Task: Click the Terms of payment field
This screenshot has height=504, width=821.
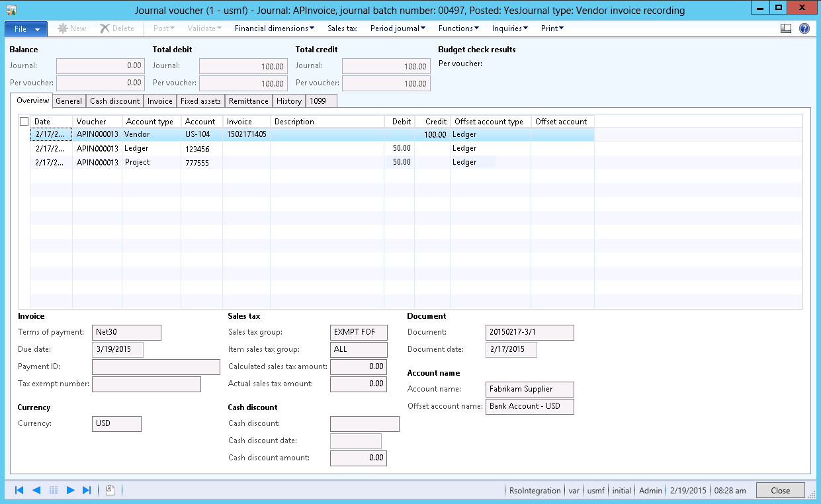Action: [x=126, y=332]
